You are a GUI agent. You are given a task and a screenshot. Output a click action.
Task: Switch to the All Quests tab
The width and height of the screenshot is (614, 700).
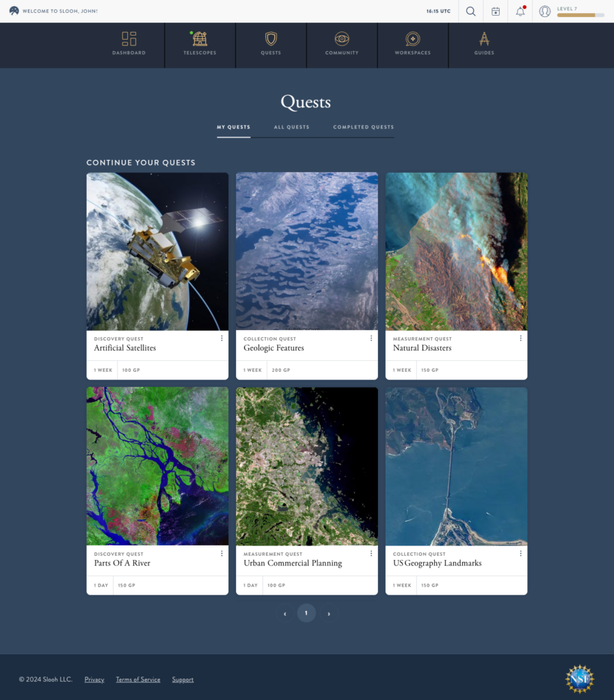point(292,127)
